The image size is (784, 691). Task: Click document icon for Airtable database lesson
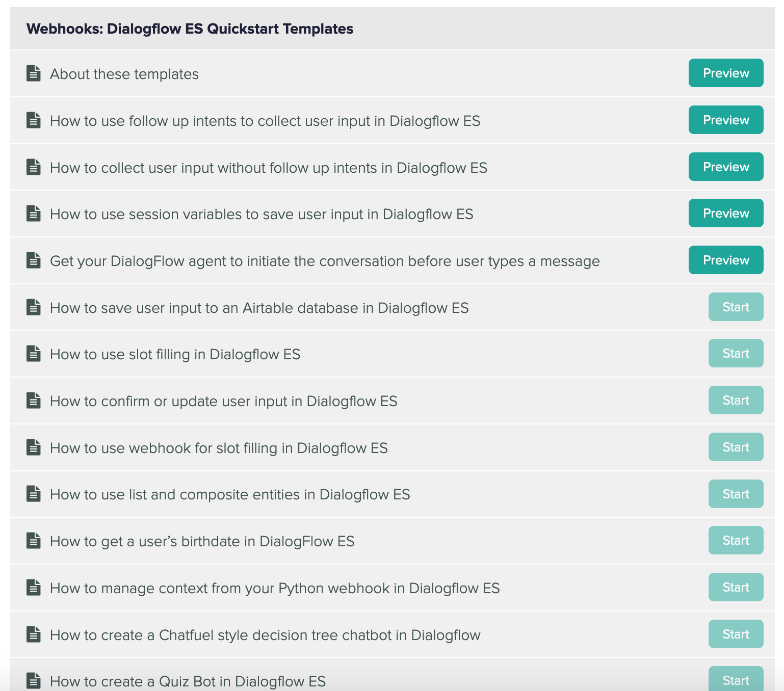coord(34,307)
